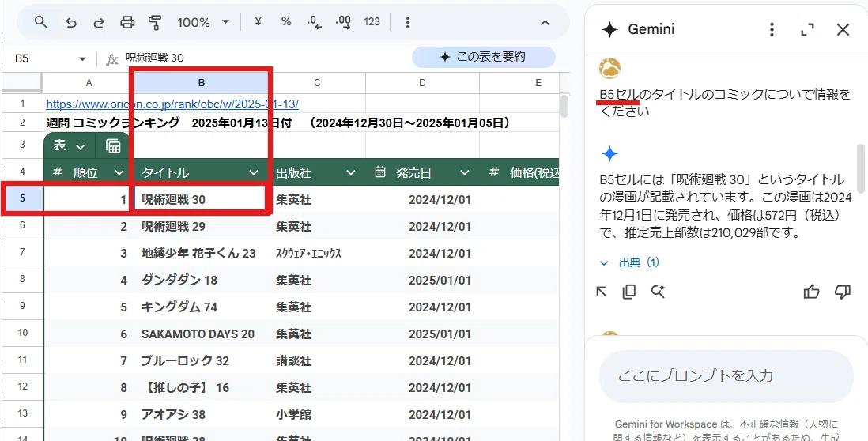The height and width of the screenshot is (441, 868).
Task: Open the タイトル column filter dropdown
Action: 254,172
